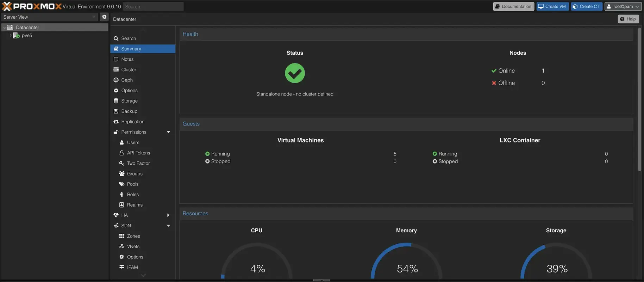
Task: Collapse the SDN submenu arrow
Action: coord(168,226)
